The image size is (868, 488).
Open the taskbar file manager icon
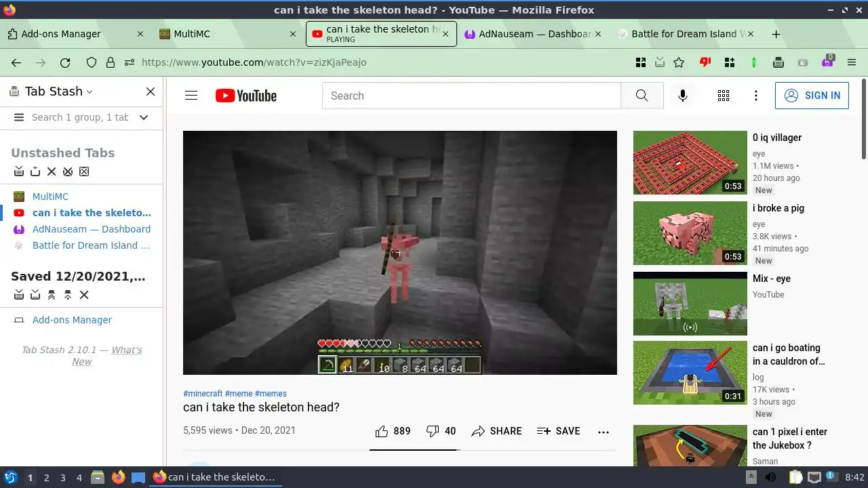pos(98,477)
